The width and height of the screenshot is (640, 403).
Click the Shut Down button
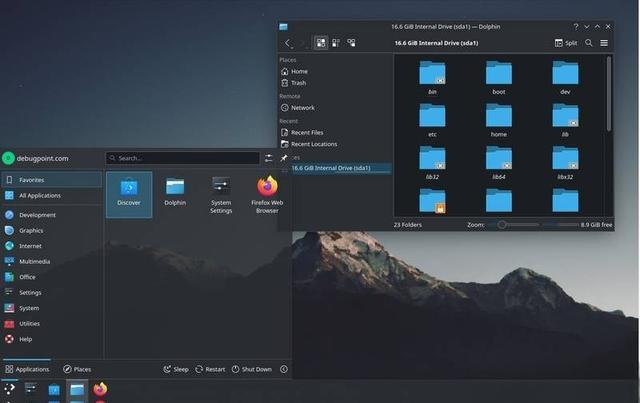[252, 369]
